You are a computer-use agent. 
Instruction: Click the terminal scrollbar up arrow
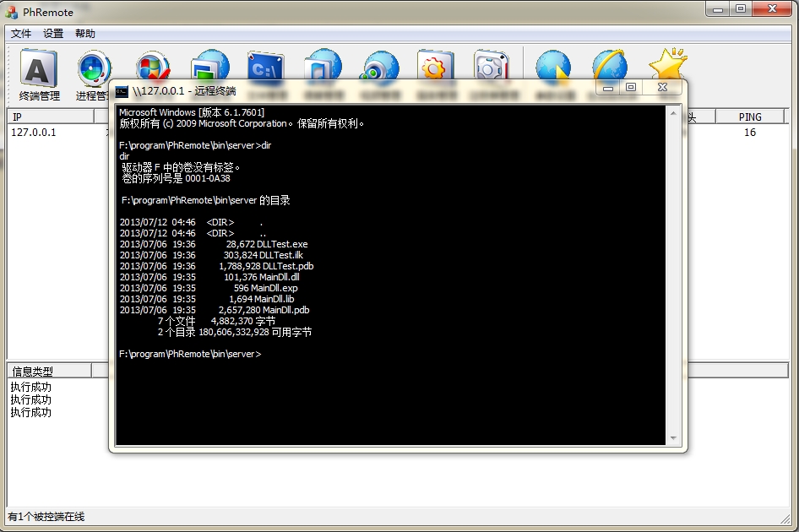tap(673, 113)
